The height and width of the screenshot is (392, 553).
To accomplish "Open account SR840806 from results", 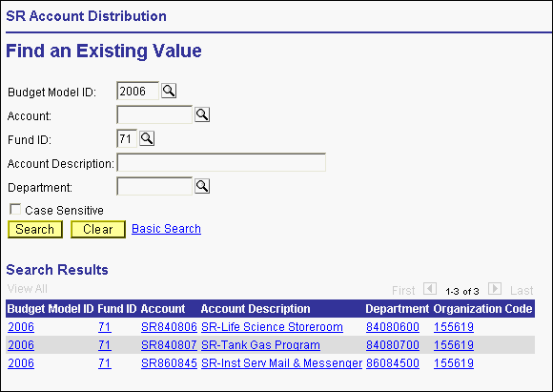I will pyautogui.click(x=169, y=327).
